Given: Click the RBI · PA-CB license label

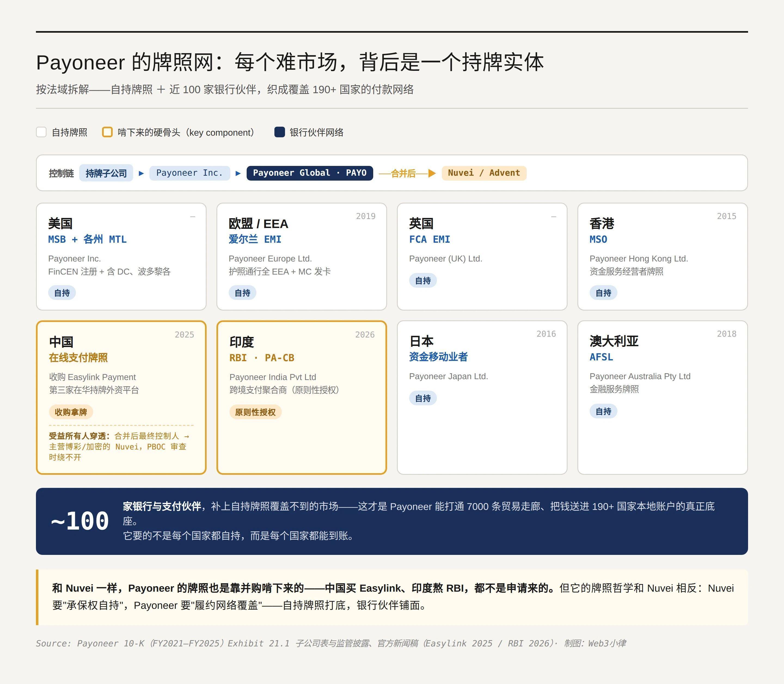Looking at the screenshot, I should click(x=262, y=358).
